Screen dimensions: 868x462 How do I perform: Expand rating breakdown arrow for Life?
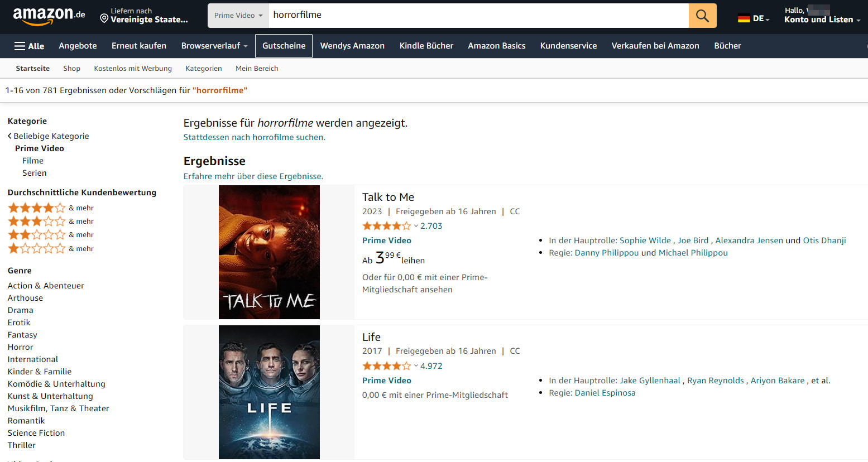[416, 366]
